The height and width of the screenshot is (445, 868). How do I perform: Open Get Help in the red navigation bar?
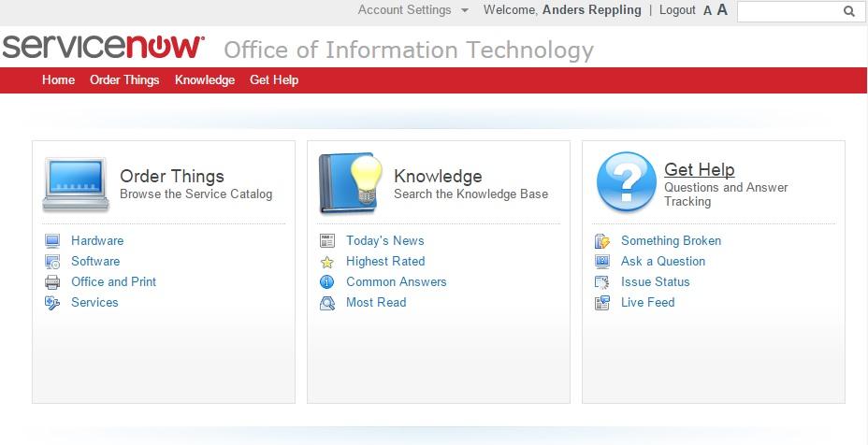point(274,79)
